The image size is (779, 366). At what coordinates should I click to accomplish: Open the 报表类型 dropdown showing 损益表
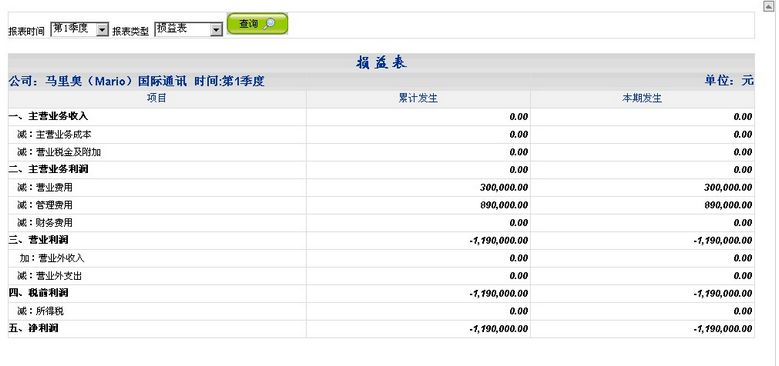coord(188,29)
